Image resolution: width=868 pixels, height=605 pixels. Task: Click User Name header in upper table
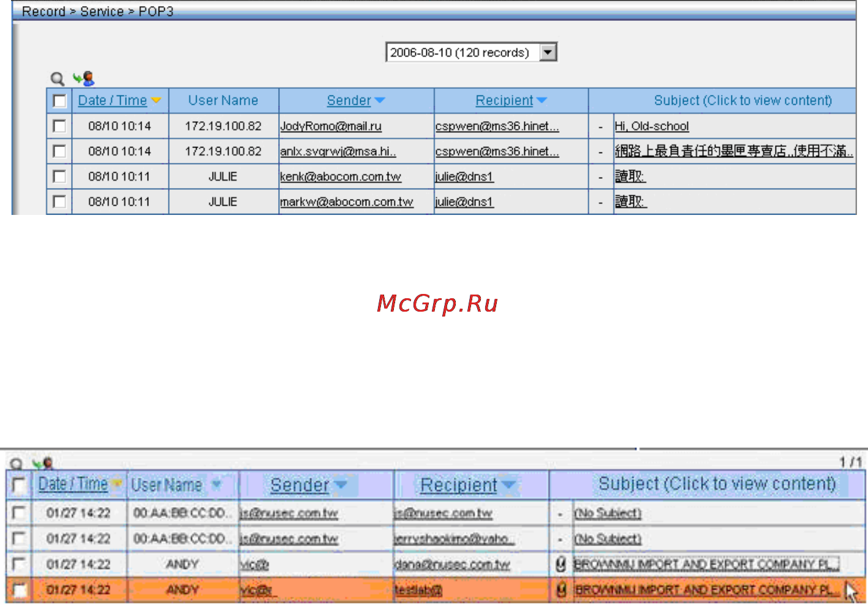pos(223,100)
